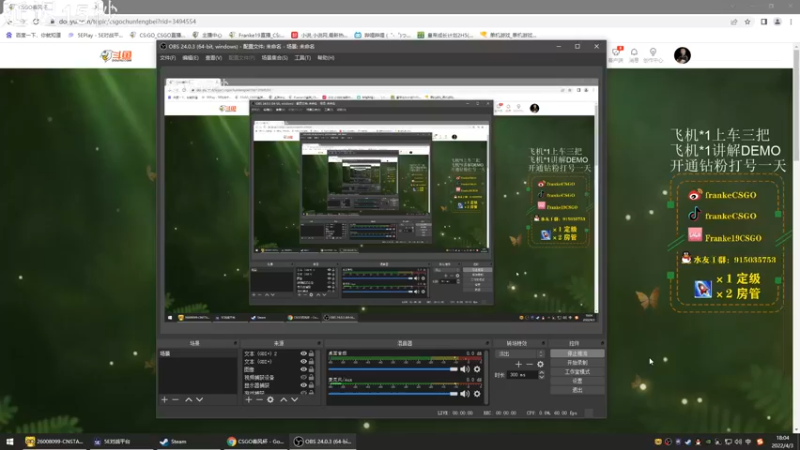Click 开始录制 start recording button
The height and width of the screenshot is (450, 800).
point(577,363)
